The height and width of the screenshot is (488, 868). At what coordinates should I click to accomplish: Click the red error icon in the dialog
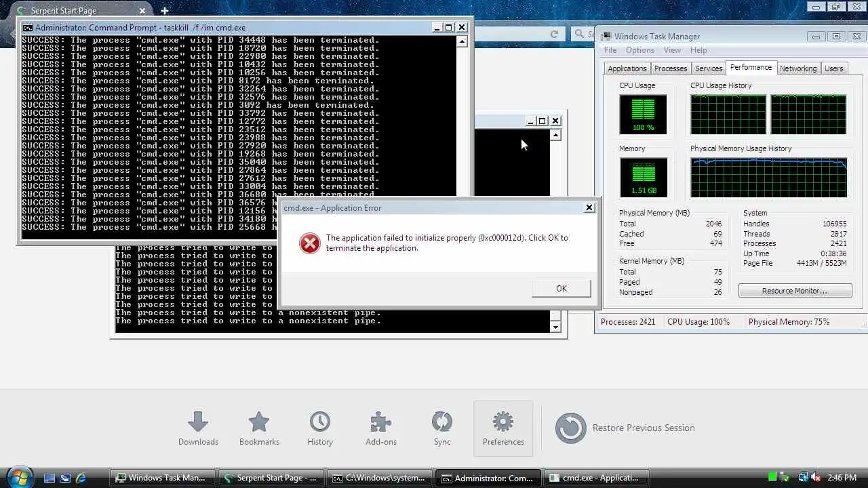[310, 243]
